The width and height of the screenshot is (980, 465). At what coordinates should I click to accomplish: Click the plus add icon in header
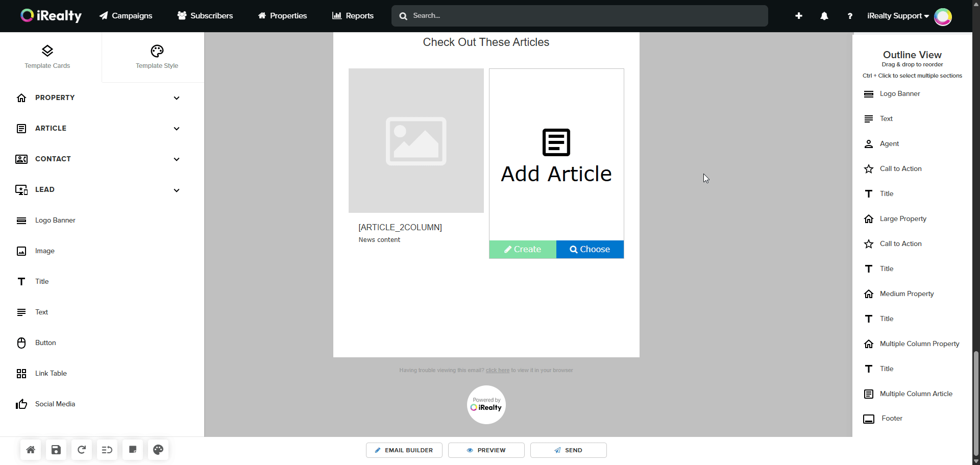799,16
